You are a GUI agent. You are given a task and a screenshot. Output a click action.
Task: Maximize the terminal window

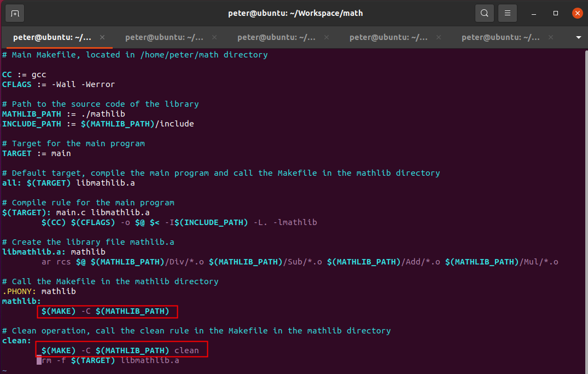click(556, 13)
